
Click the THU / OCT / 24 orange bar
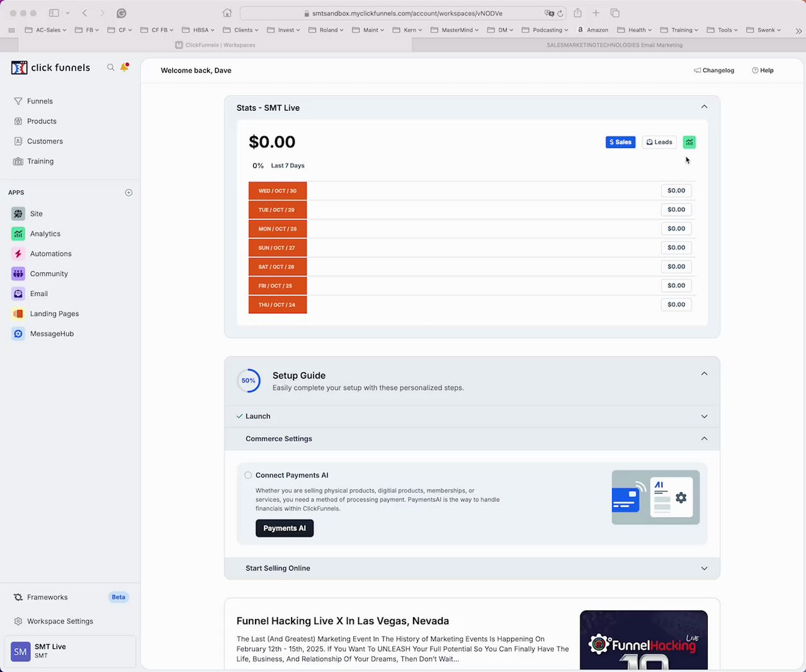(278, 305)
